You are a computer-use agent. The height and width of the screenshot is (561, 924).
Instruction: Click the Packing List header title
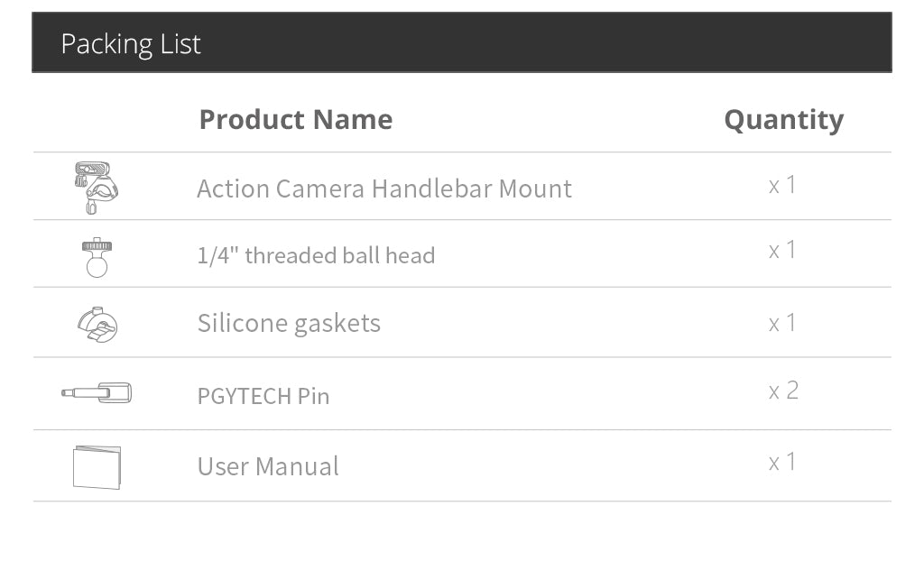coord(131,43)
